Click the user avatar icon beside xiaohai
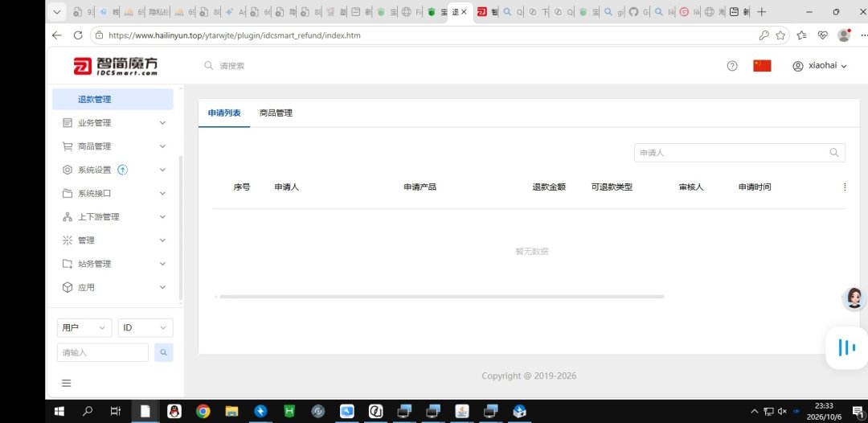This screenshot has width=868, height=423. pyautogui.click(x=798, y=66)
